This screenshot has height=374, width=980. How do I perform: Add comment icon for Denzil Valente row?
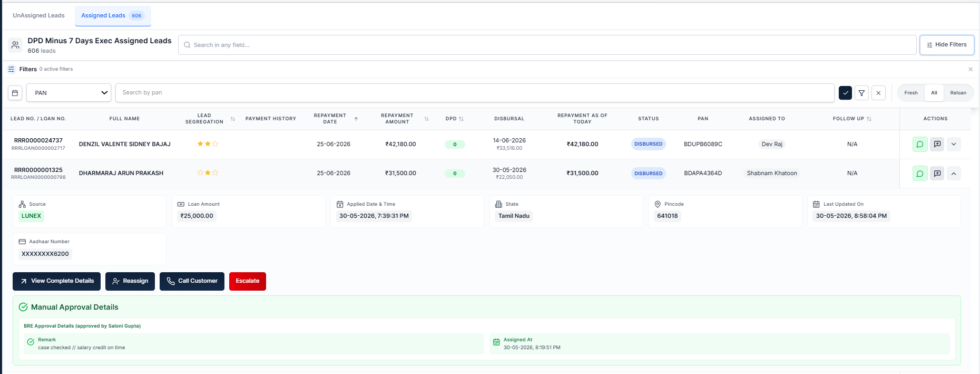click(x=937, y=144)
